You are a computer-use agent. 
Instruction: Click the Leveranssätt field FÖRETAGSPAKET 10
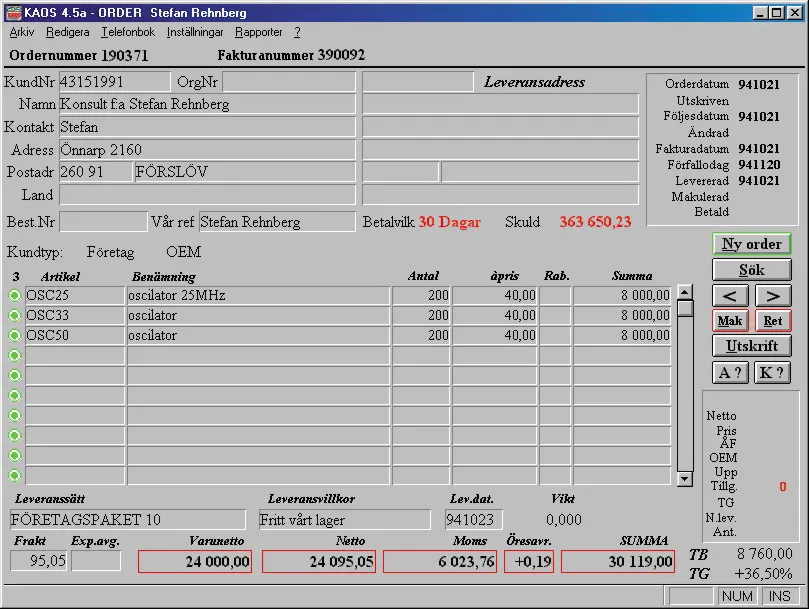(127, 520)
